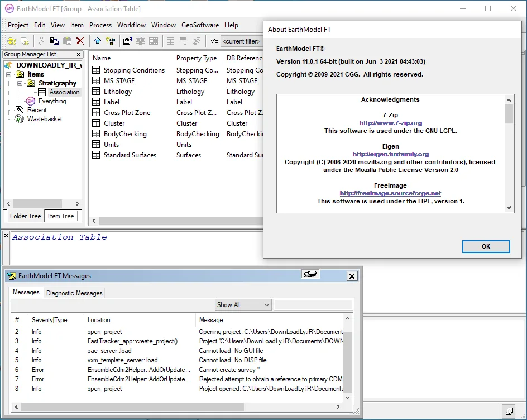Click the Wastebasket icon in tree
This screenshot has height=420, width=527.
20,119
